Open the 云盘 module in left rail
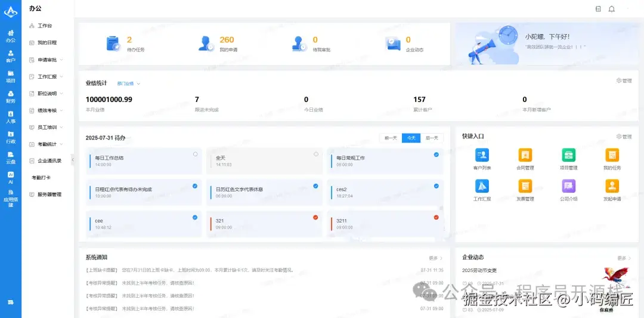The image size is (644, 318). pyautogui.click(x=11, y=158)
